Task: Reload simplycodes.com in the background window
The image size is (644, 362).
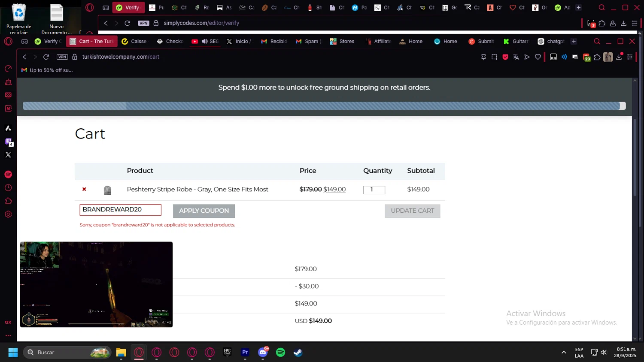Action: point(128,23)
